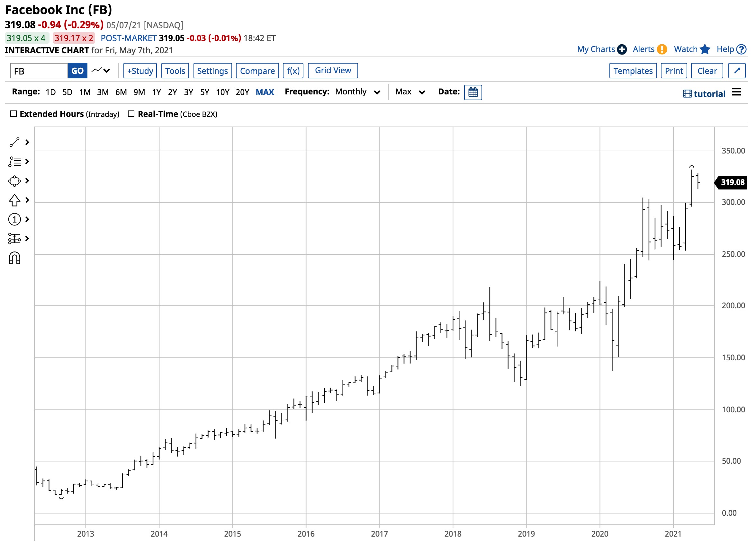The width and height of the screenshot is (756, 544).
Task: Click the Compare button
Action: [258, 71]
